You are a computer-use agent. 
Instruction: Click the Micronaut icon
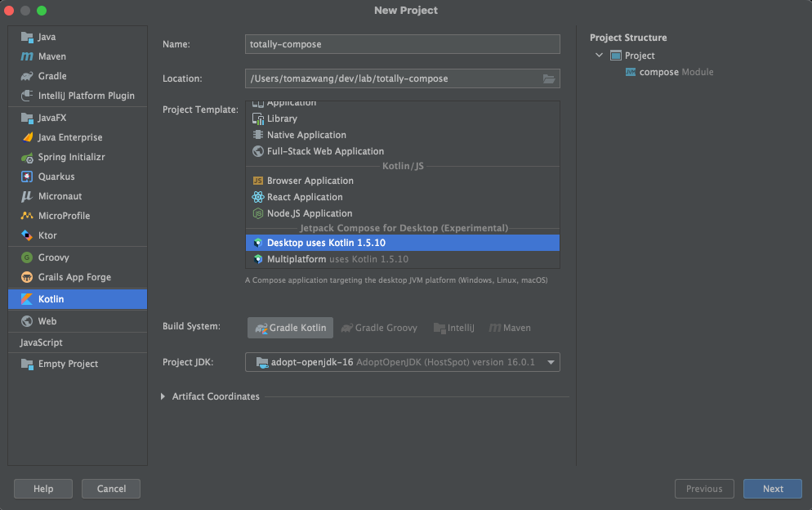click(27, 196)
